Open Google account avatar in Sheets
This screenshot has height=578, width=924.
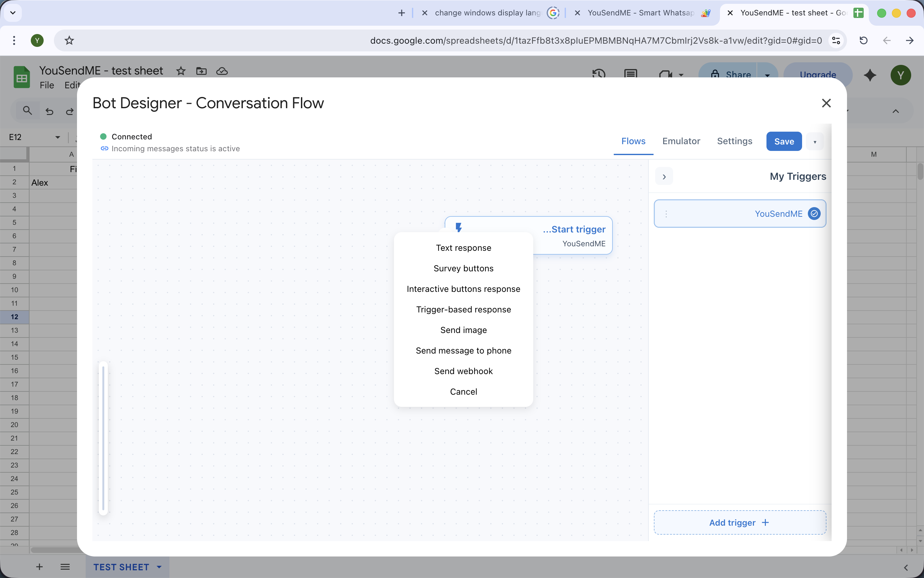(901, 75)
